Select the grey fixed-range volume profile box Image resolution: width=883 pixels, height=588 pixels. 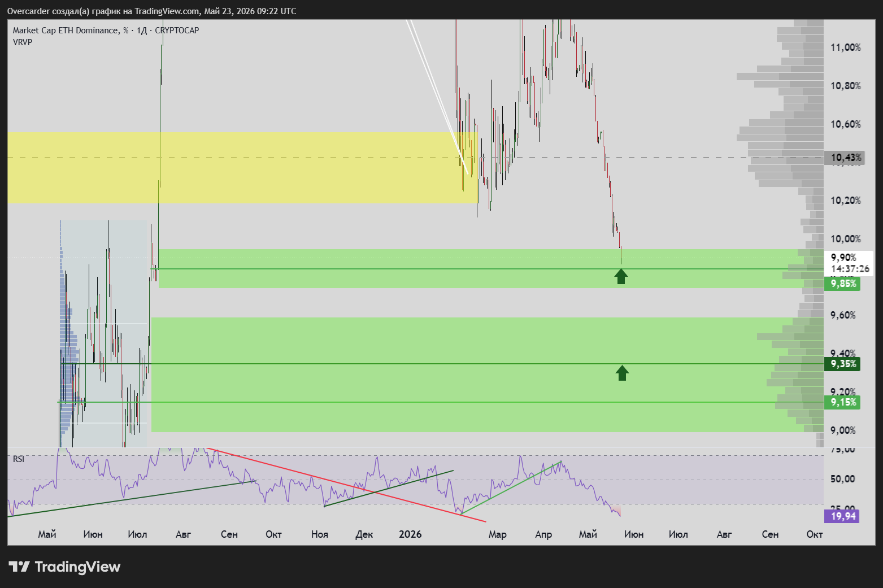pyautogui.click(x=103, y=333)
